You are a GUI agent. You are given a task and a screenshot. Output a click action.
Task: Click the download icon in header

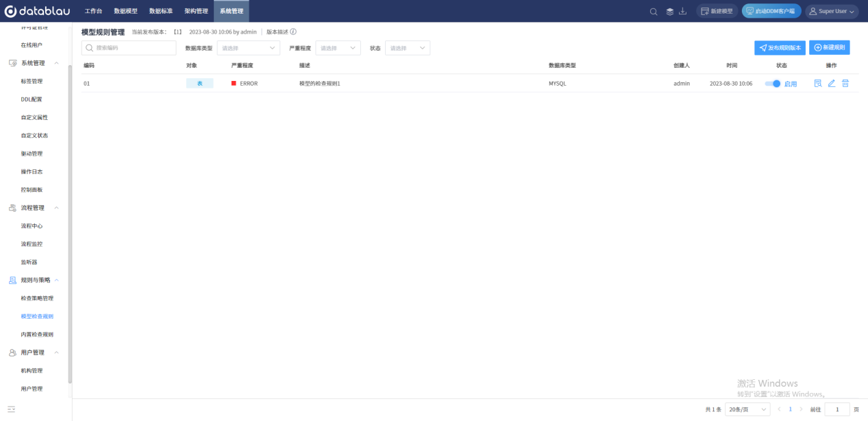pyautogui.click(x=682, y=11)
